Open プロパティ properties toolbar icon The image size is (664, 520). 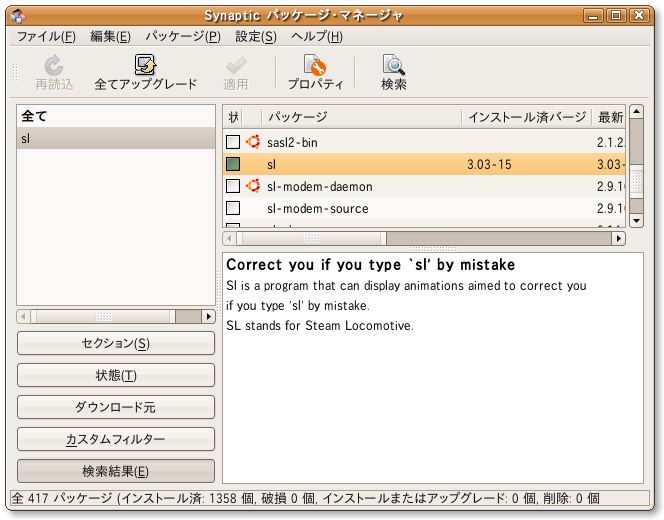pyautogui.click(x=315, y=65)
